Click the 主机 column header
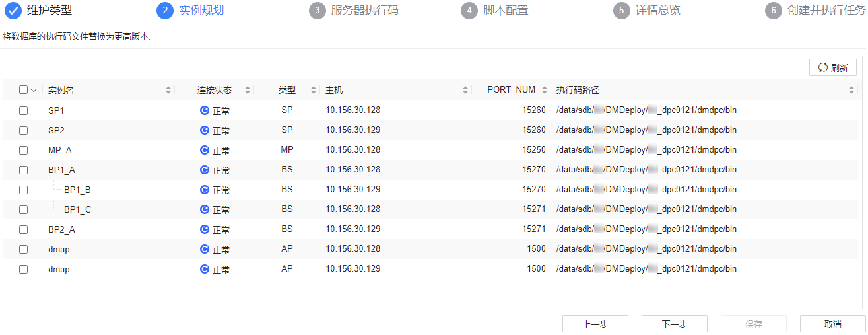 334,90
